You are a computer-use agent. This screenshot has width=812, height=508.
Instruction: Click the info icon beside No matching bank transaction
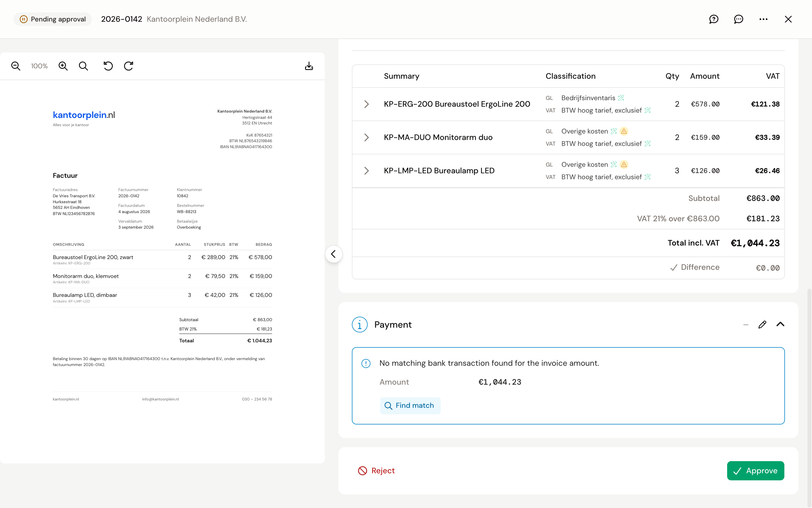point(366,364)
